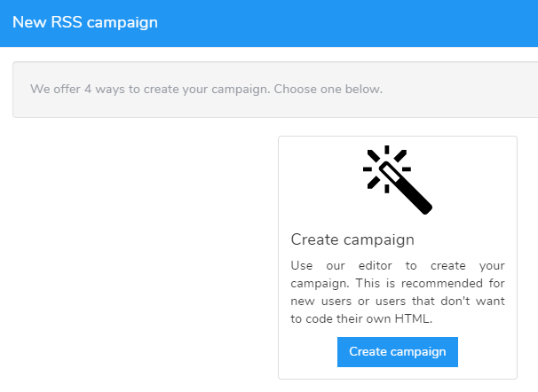538x392 pixels.
Task: Click the word 'campaign' in the header title
Action: point(123,22)
